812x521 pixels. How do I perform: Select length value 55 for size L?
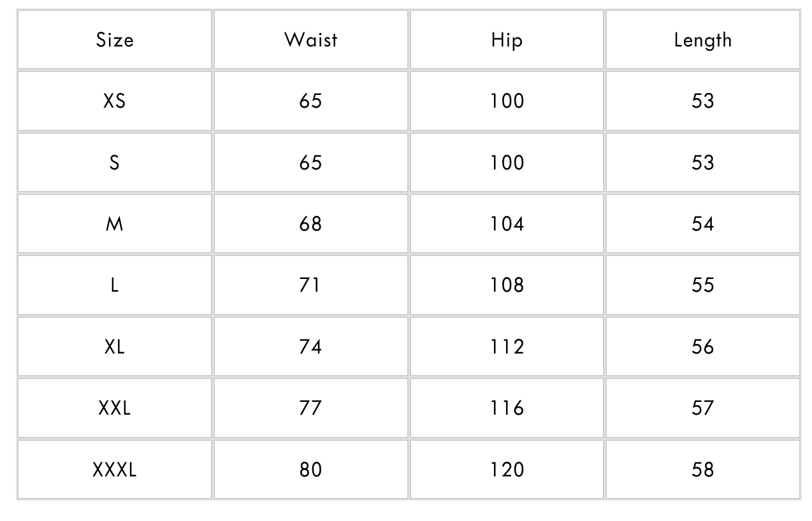click(x=702, y=285)
